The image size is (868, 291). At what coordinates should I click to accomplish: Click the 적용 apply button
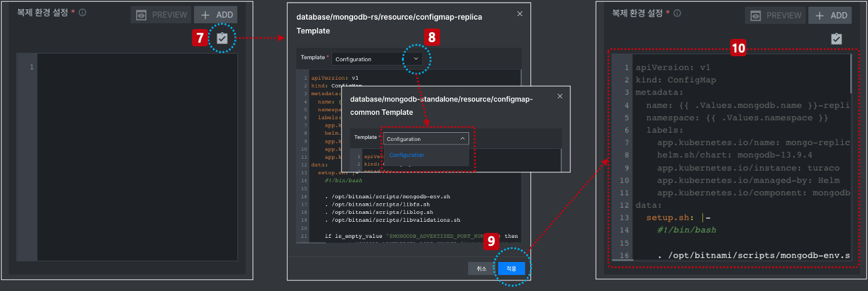click(511, 268)
